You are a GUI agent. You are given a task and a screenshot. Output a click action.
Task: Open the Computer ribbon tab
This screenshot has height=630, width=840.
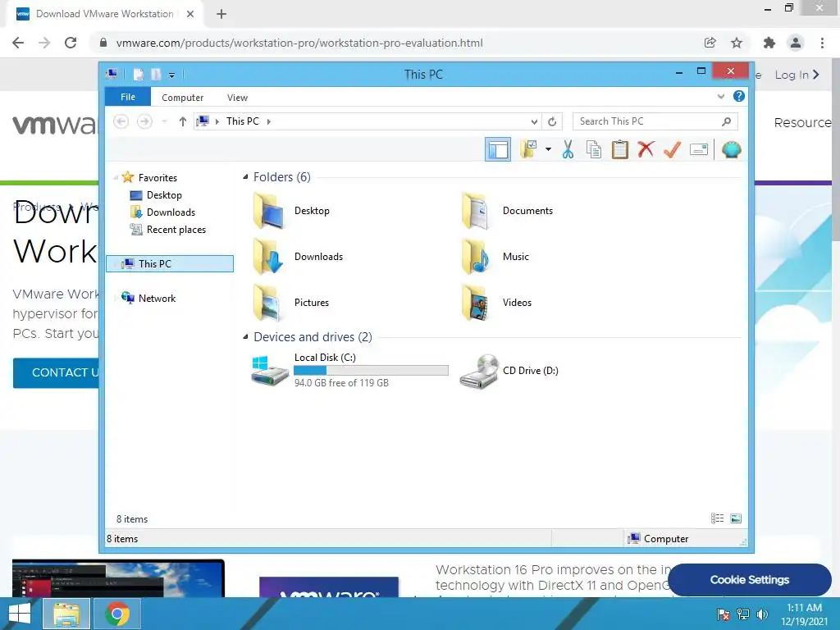[x=183, y=98]
